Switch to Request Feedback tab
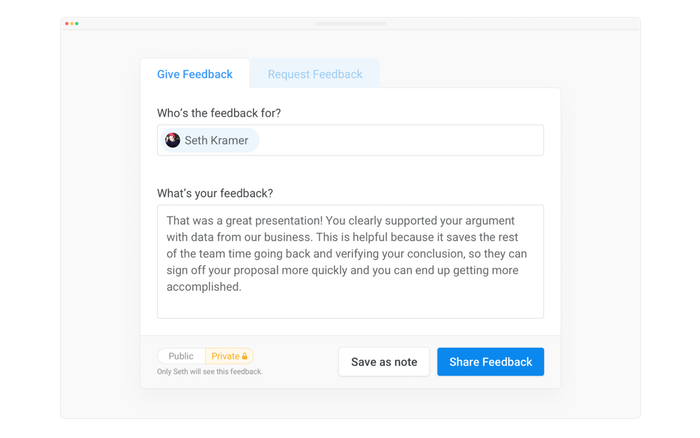 [315, 74]
